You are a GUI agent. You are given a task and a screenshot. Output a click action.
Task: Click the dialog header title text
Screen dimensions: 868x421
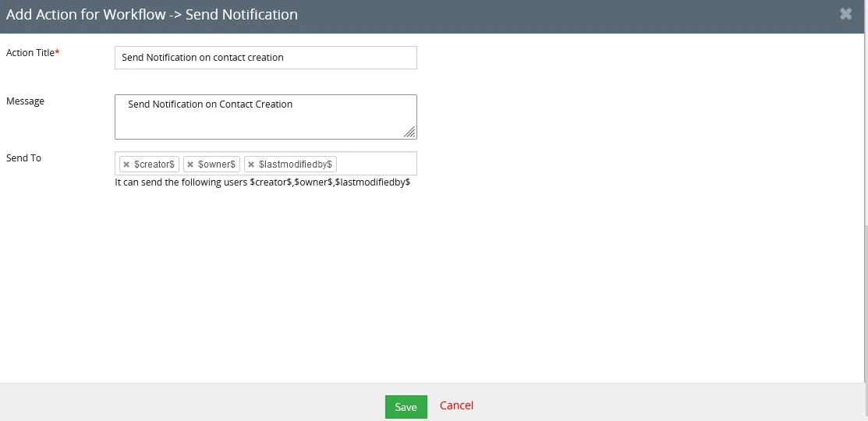(x=152, y=15)
